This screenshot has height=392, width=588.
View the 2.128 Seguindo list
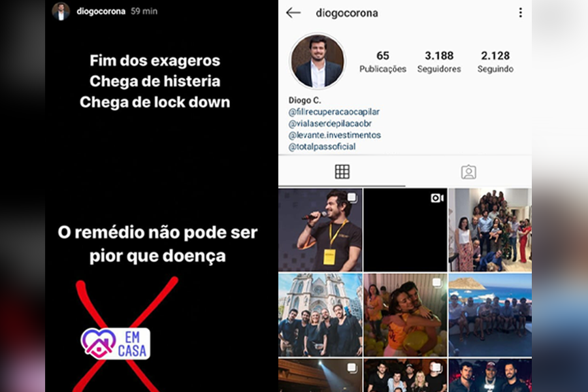[x=495, y=62]
